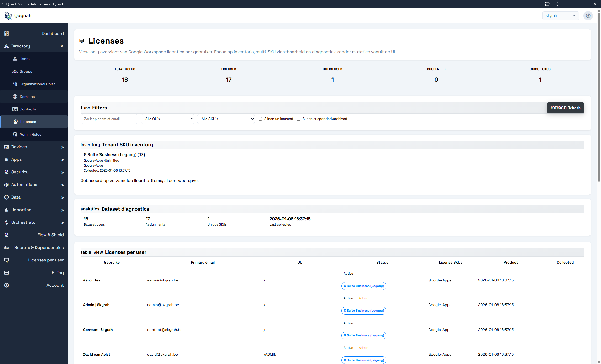Expand the Security sidebar section
The height and width of the screenshot is (364, 601).
pos(34,172)
